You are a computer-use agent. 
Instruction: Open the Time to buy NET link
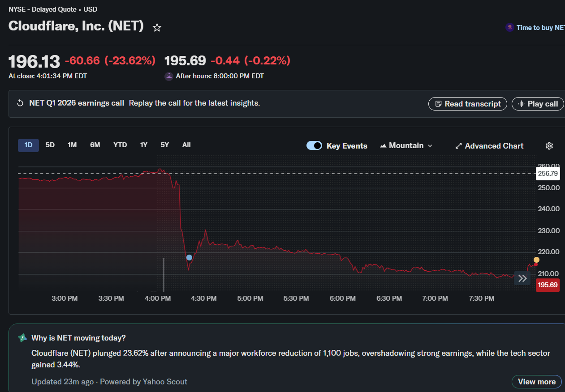tap(540, 28)
